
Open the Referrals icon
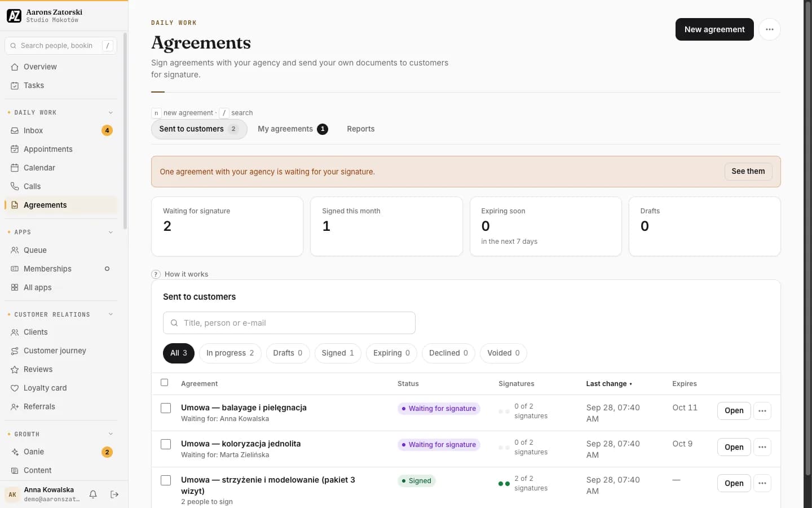click(15, 407)
